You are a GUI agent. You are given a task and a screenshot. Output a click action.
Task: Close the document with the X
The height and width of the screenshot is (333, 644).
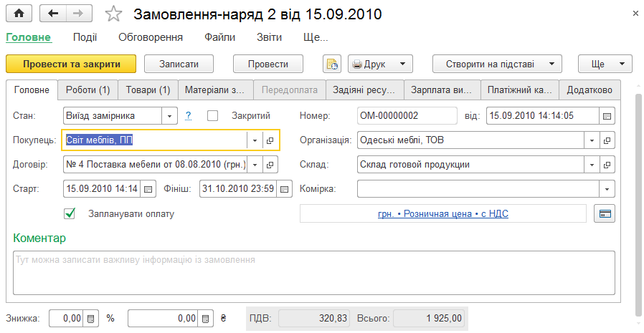(635, 14)
